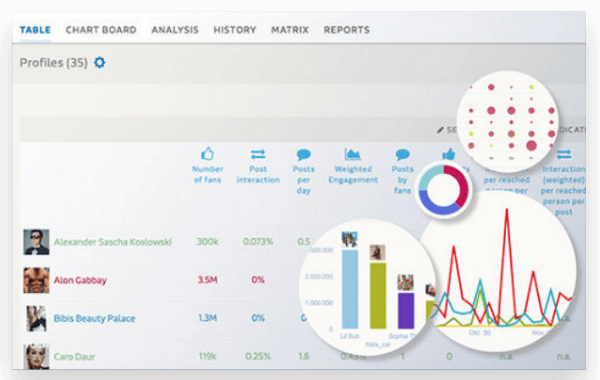
Task: Click the Posts by fans bubble icon
Action: (x=403, y=155)
